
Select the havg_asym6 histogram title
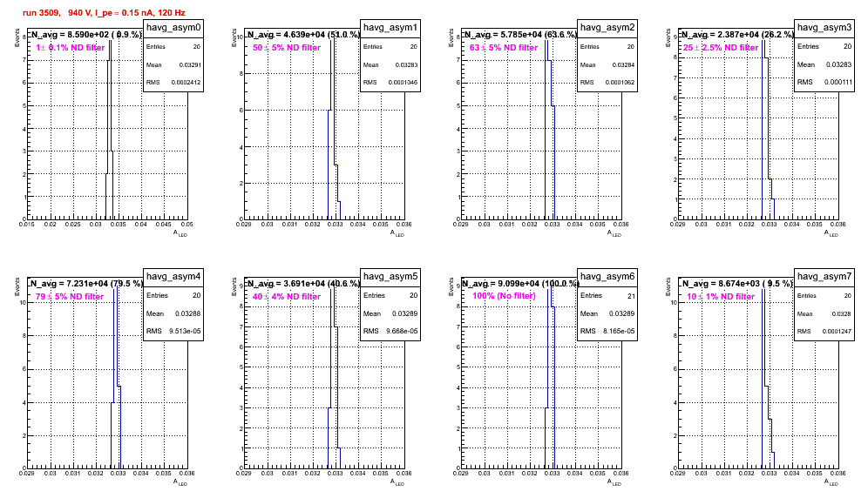pos(607,277)
